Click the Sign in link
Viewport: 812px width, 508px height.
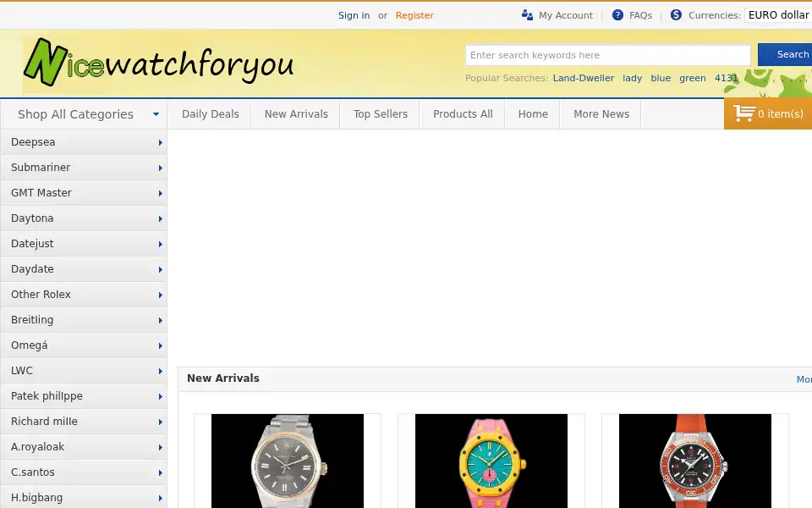tap(354, 15)
